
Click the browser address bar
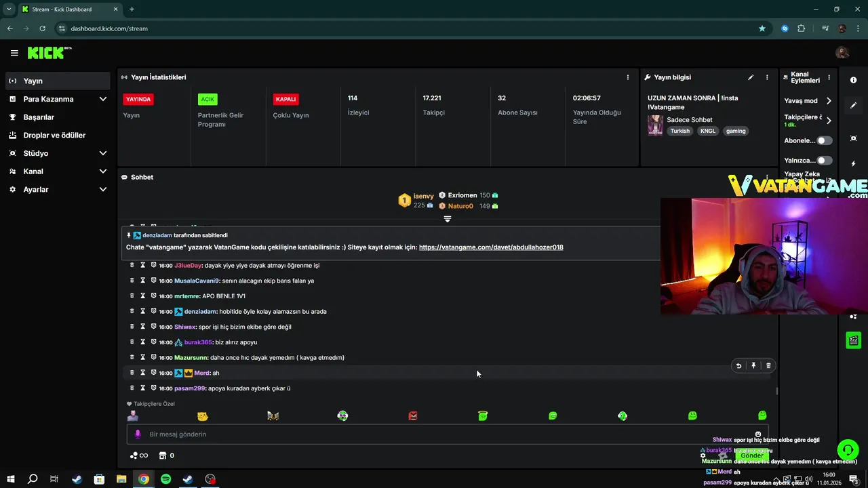[x=407, y=28]
